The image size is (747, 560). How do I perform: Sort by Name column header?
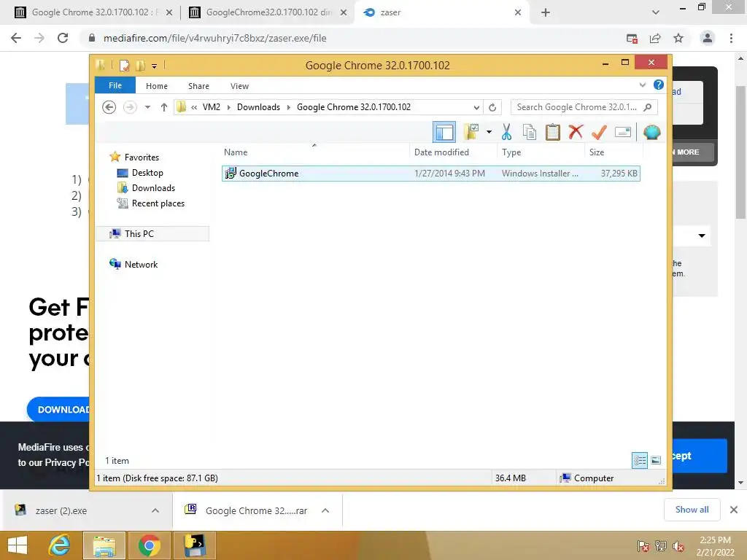(315, 152)
